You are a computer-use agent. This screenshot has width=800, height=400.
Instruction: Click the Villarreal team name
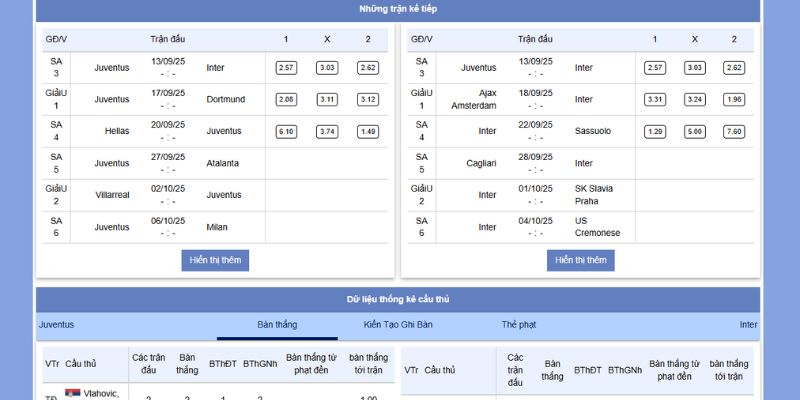pos(112,195)
